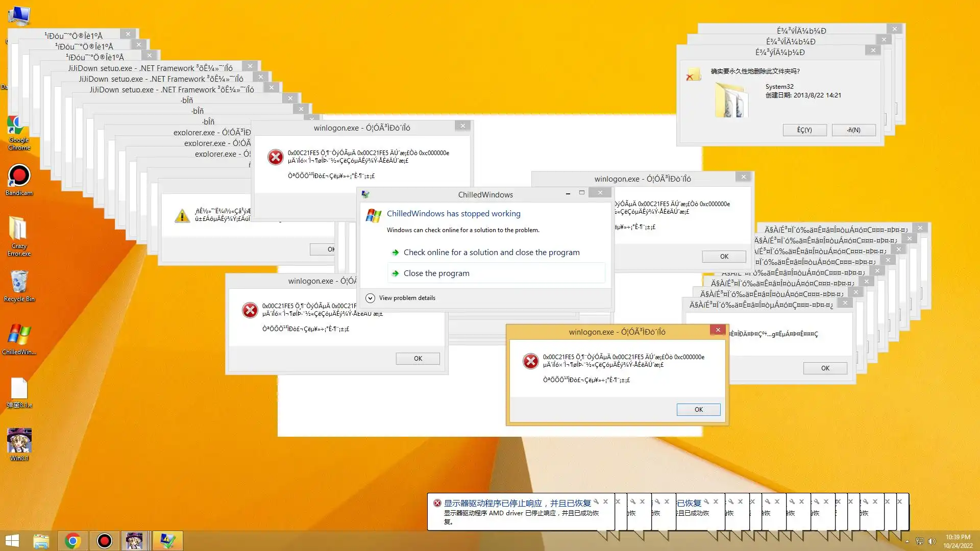Switch to Chrome via its taskbar icon

(x=72, y=540)
